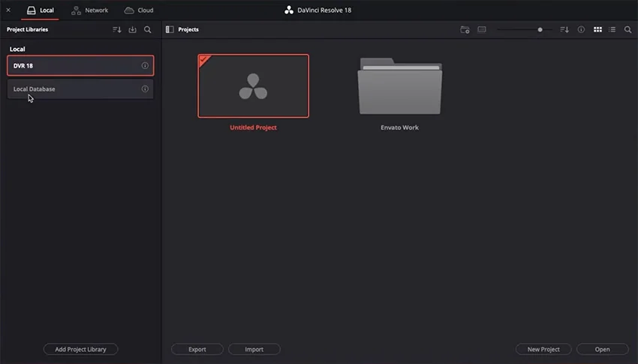Select the Untitled Project thumbnail
The height and width of the screenshot is (364, 638).
[254, 86]
